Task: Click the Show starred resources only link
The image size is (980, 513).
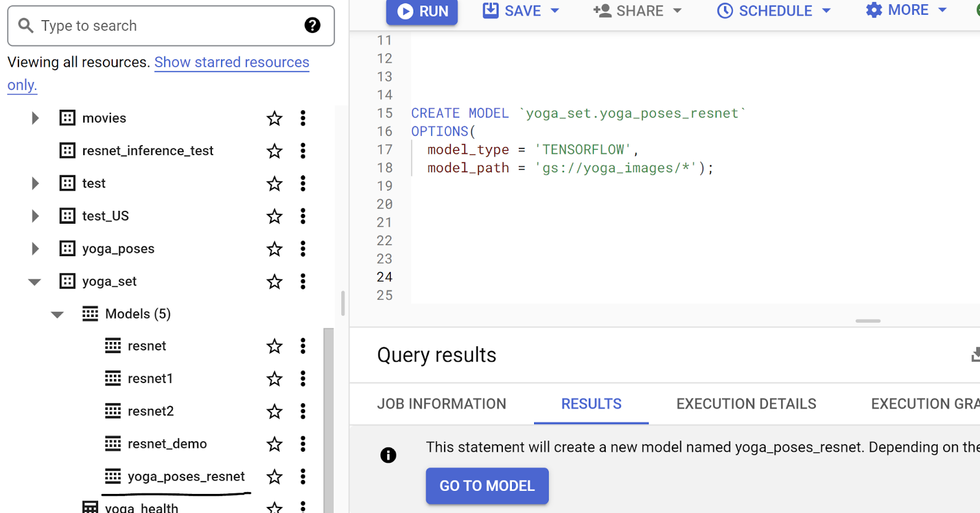Action: click(x=232, y=63)
